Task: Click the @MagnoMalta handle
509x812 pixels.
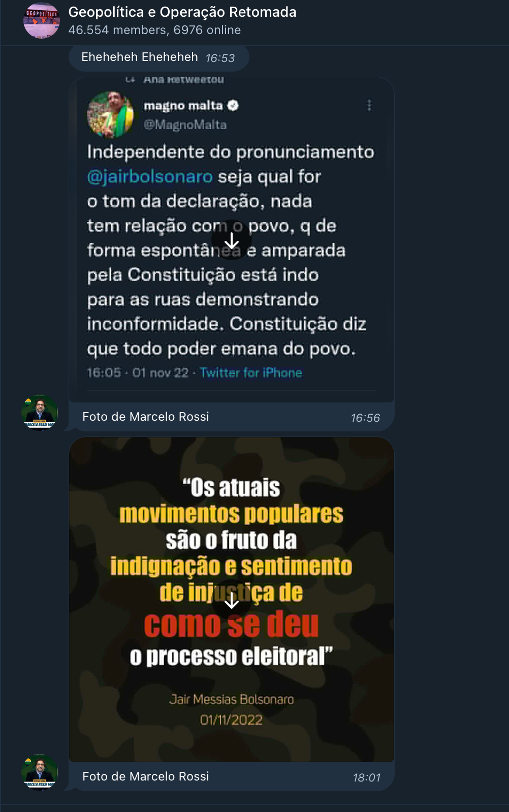Action: tap(185, 125)
